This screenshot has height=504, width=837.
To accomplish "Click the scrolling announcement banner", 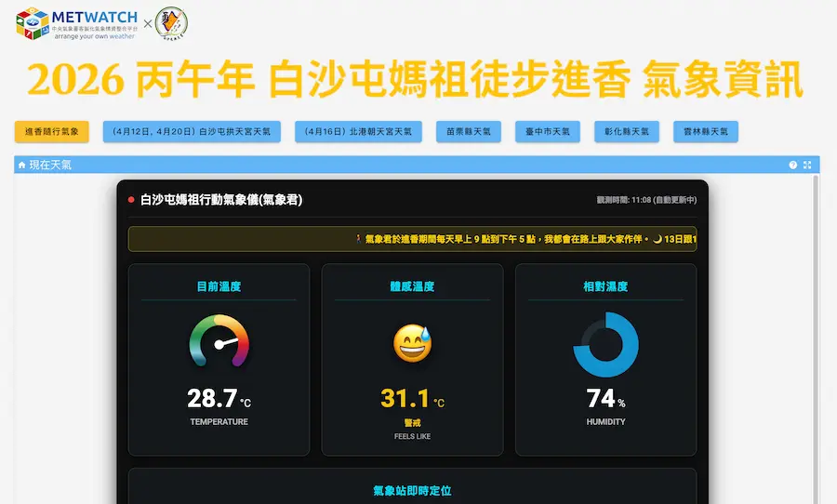I will pyautogui.click(x=412, y=239).
